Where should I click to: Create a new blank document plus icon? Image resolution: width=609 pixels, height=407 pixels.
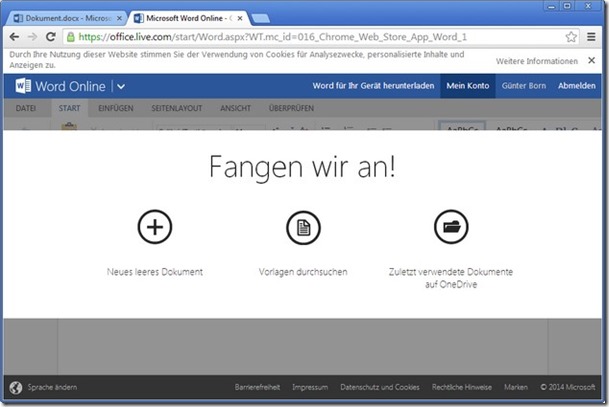(x=155, y=227)
